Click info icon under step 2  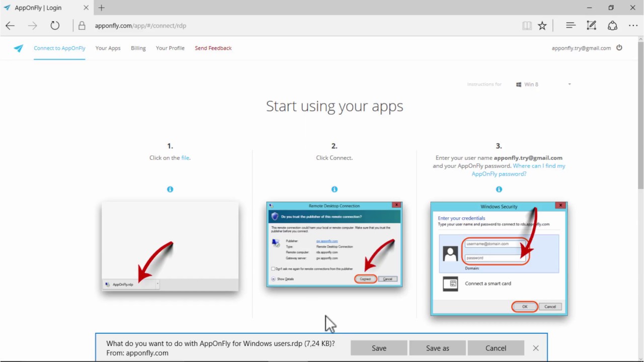tap(335, 190)
